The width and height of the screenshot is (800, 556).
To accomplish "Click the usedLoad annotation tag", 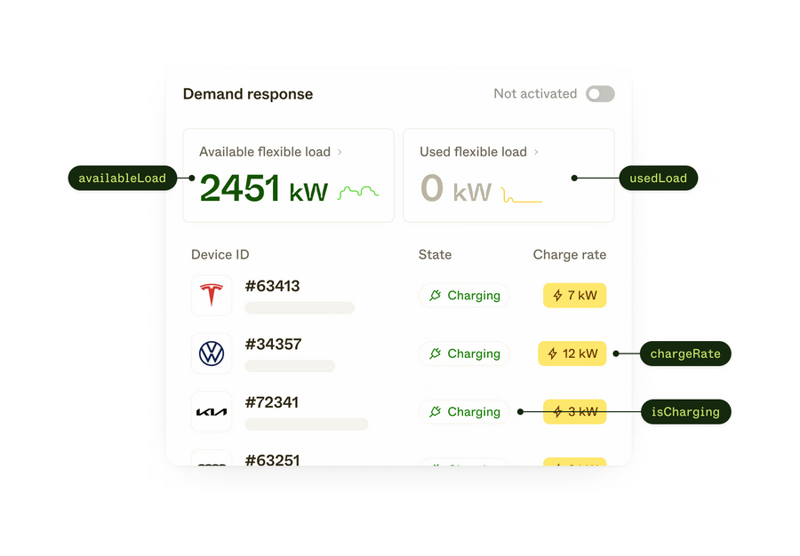I will (x=658, y=178).
